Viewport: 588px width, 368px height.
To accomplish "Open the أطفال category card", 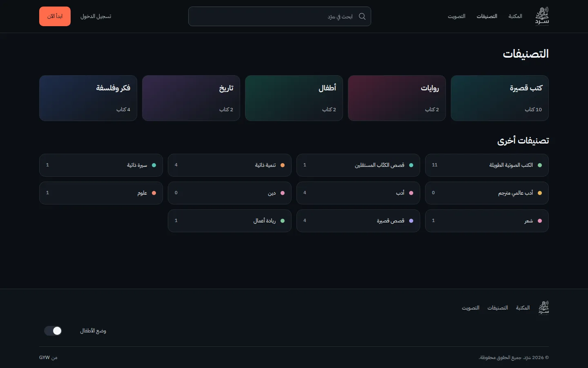I will click(294, 98).
